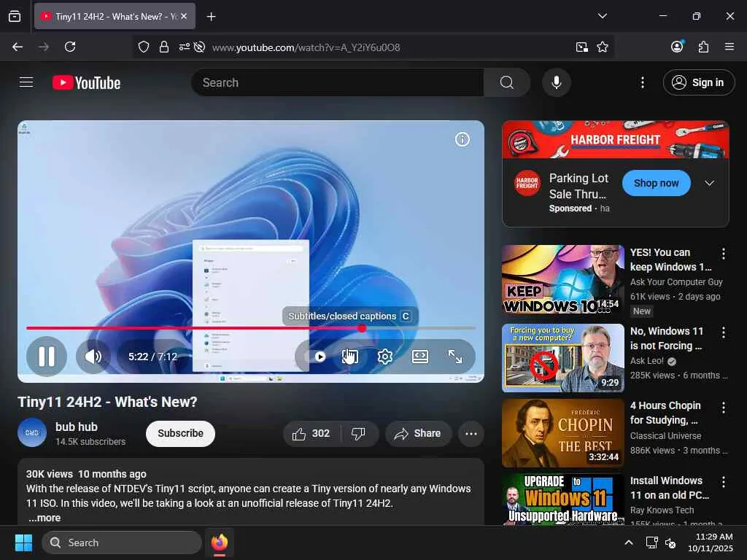
Task: Show hidden system tray icons
Action: (x=629, y=542)
